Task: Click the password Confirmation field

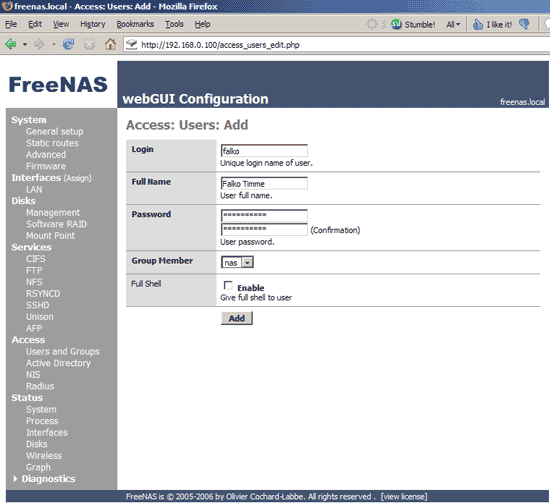Action: click(x=264, y=229)
